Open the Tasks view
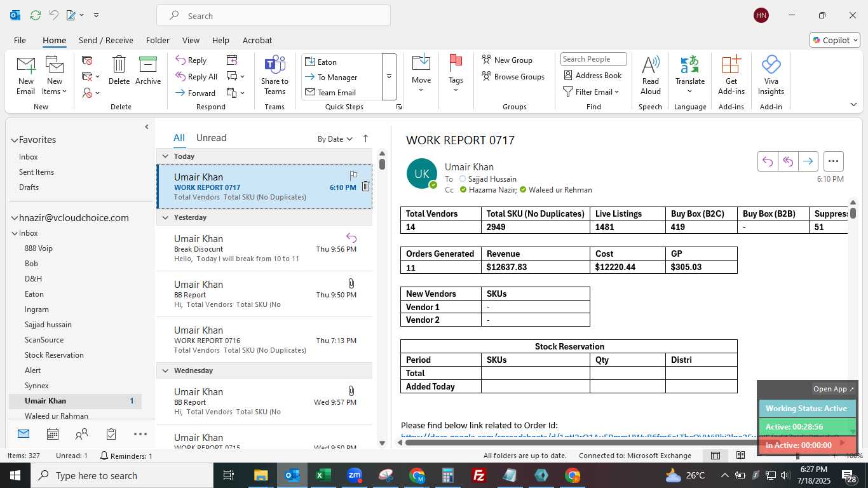868x488 pixels. click(x=111, y=434)
